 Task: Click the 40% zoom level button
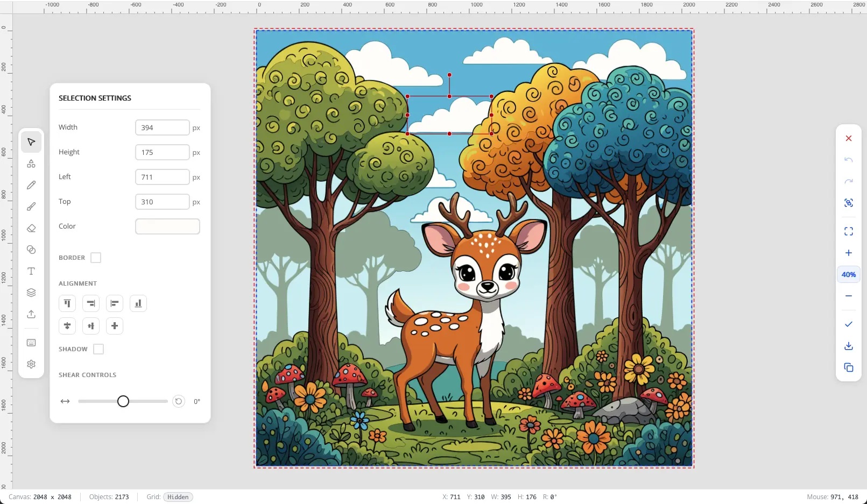pos(849,274)
